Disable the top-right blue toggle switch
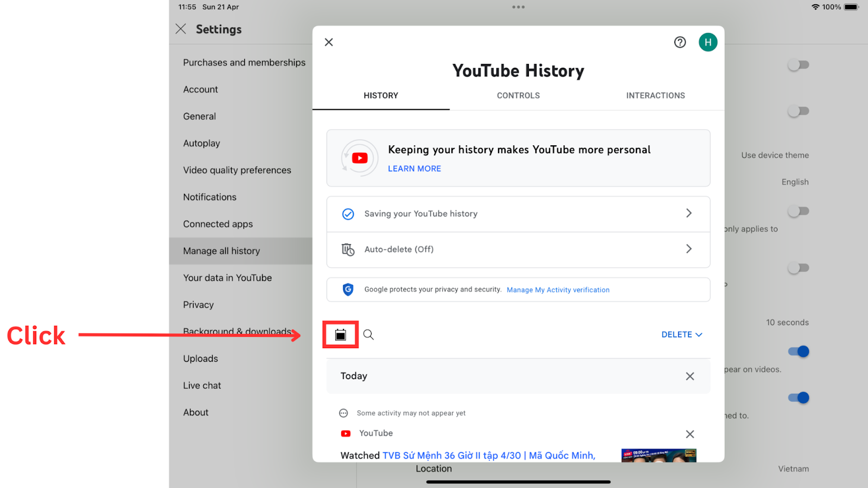The height and width of the screenshot is (488, 868). 798,65
